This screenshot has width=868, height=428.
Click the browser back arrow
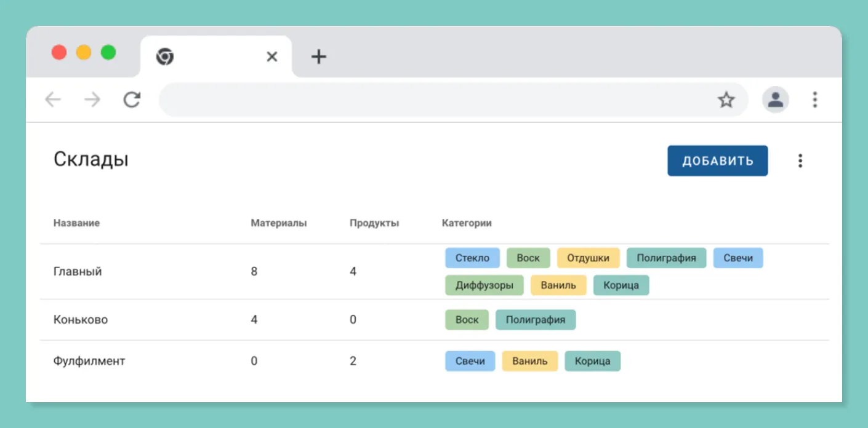pyautogui.click(x=53, y=100)
